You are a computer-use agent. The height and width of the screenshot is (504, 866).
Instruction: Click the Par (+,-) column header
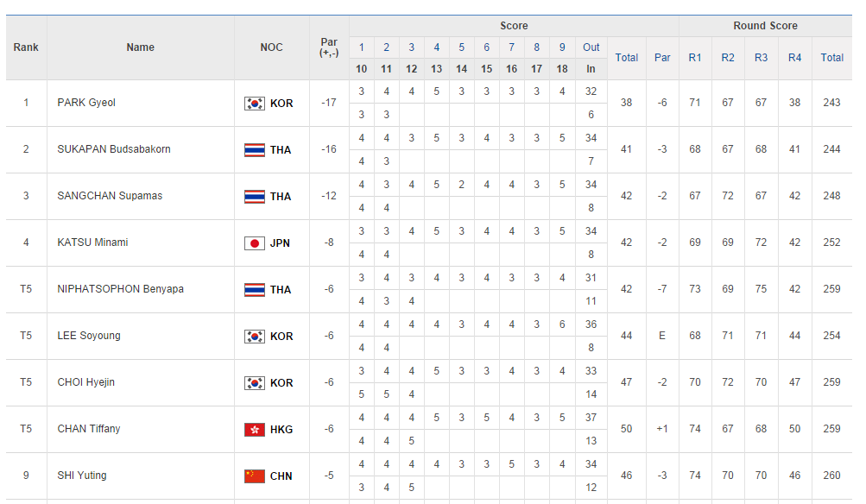[x=329, y=47]
